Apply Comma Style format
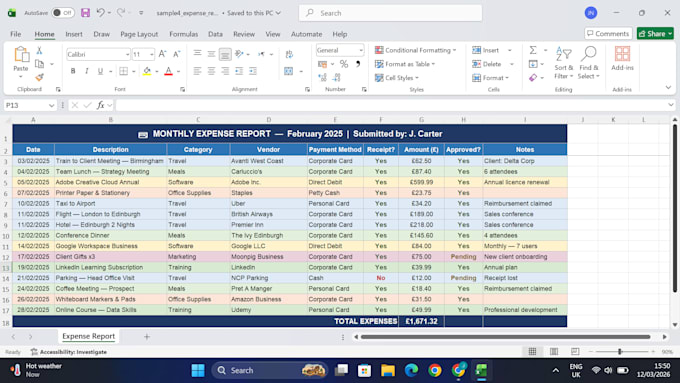This screenshot has height=383, width=680. pyautogui.click(x=358, y=64)
